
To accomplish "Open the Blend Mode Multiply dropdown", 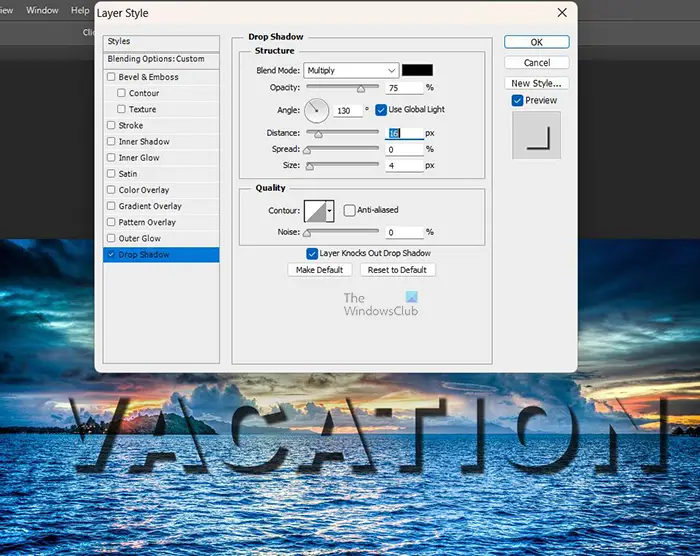I will 351,71.
